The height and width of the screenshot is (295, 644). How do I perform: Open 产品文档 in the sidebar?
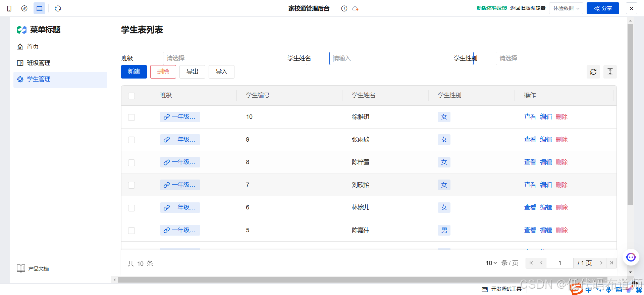point(33,268)
